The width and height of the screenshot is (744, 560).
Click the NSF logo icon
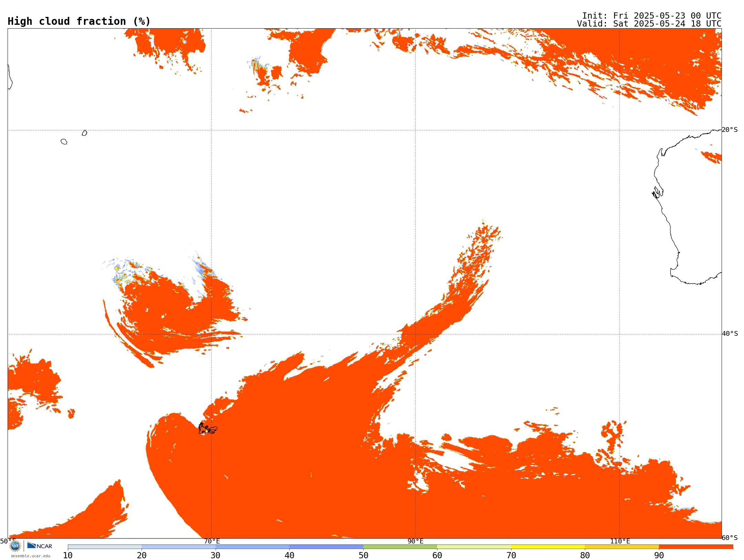coord(15,546)
